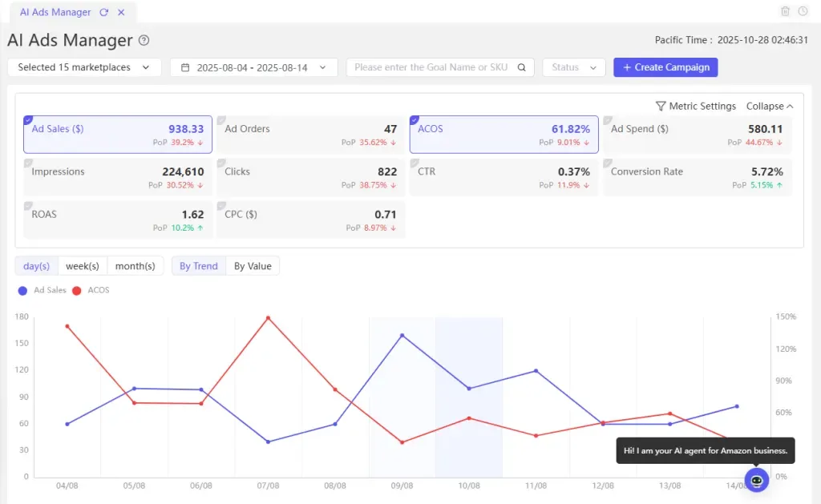Click the ACOS value 61.82%
The height and width of the screenshot is (504, 821).
(571, 129)
